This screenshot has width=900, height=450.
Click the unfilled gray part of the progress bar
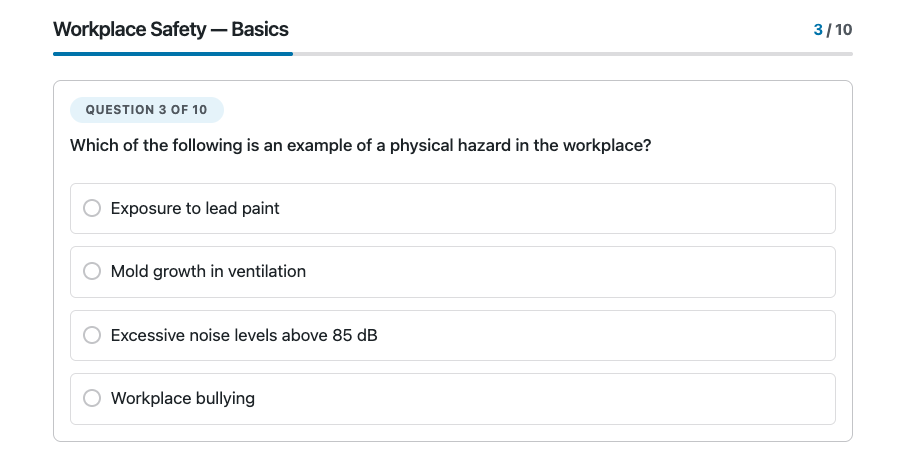click(x=572, y=53)
